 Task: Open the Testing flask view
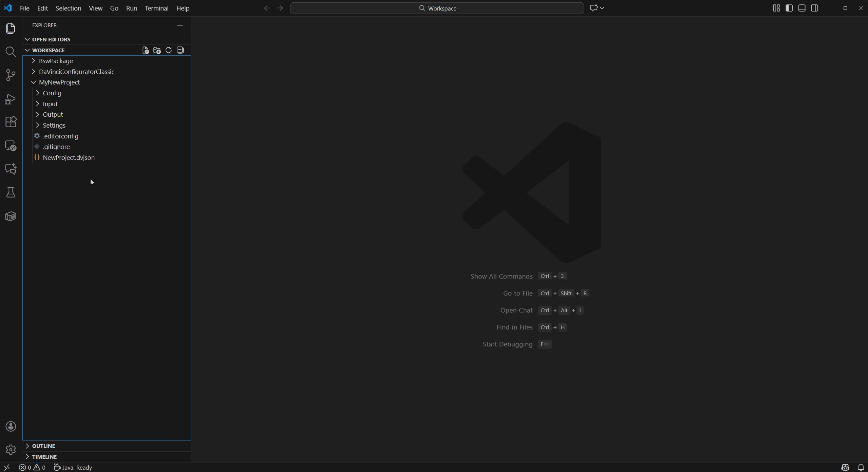[11, 192]
